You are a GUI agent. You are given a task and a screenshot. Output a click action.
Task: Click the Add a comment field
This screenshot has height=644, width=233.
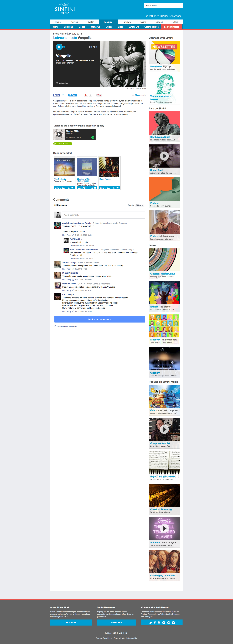(103, 215)
